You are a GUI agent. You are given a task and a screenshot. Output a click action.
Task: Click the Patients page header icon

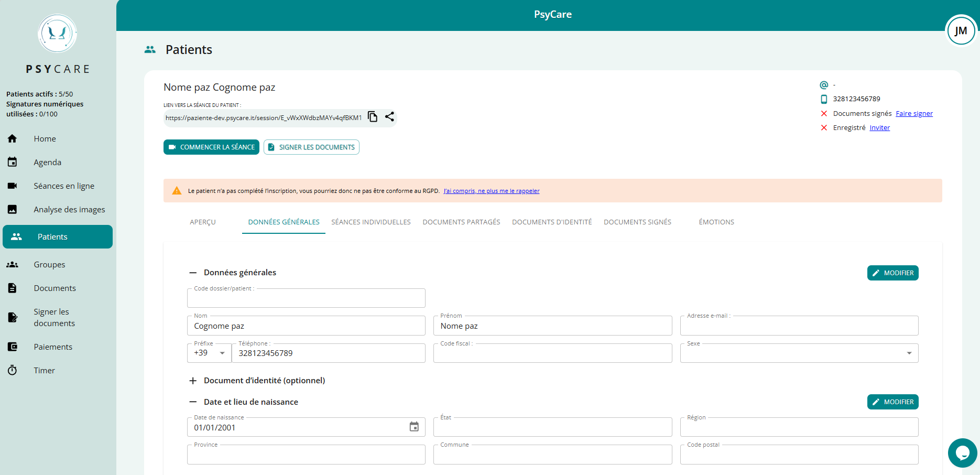pos(150,49)
